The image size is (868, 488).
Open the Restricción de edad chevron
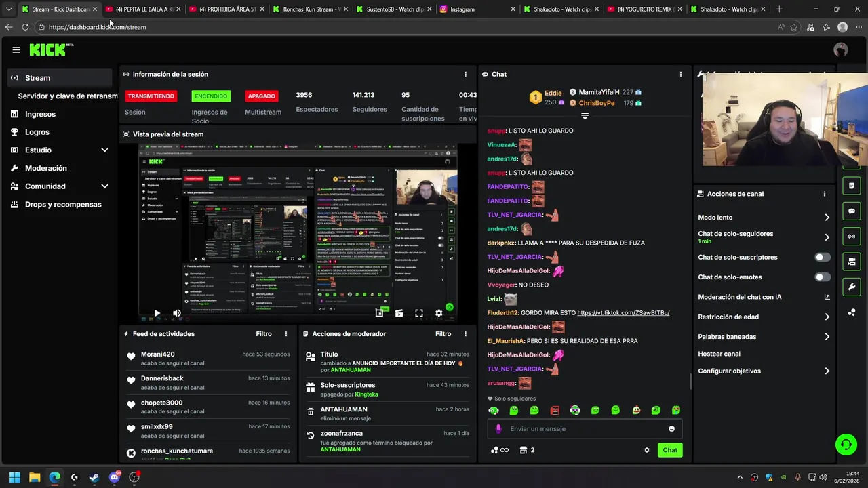click(827, 317)
